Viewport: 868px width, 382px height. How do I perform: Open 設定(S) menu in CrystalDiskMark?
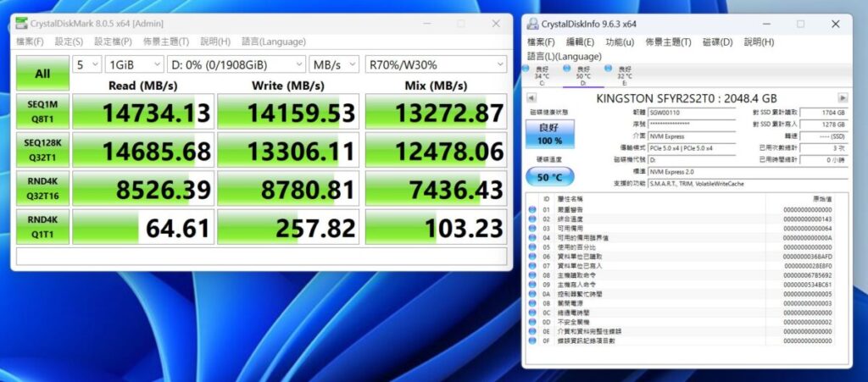(x=69, y=42)
